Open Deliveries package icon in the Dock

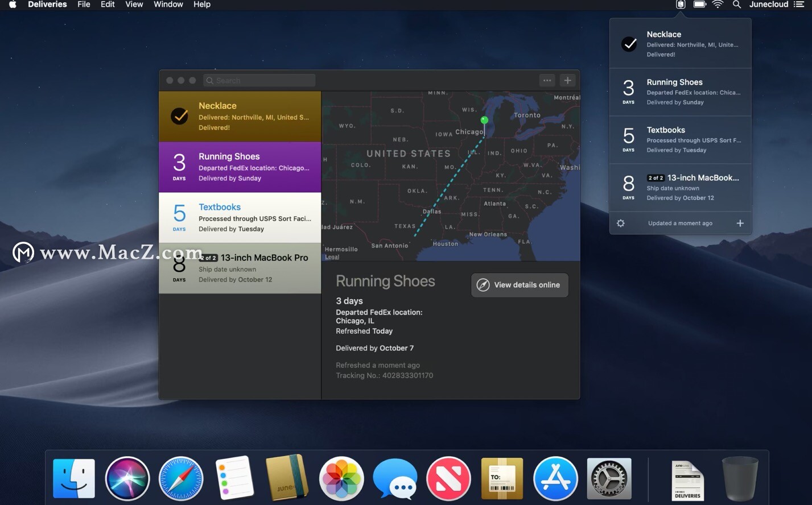502,478
